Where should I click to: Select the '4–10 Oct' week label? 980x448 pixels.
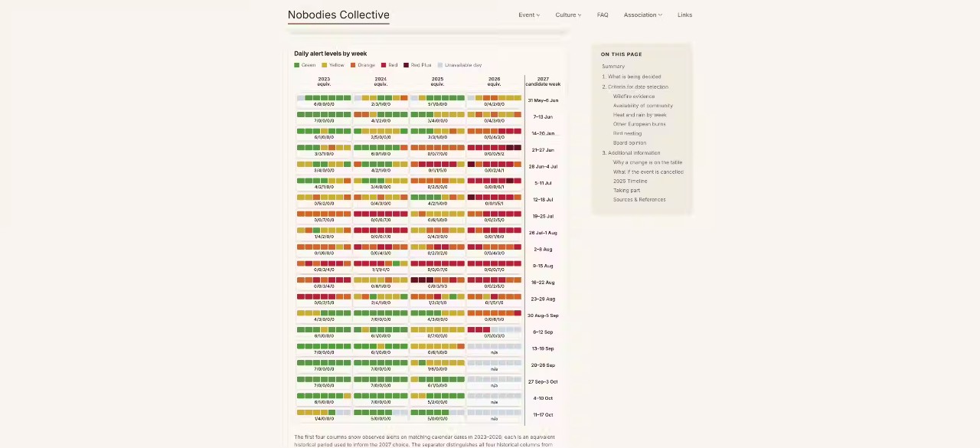pyautogui.click(x=543, y=398)
